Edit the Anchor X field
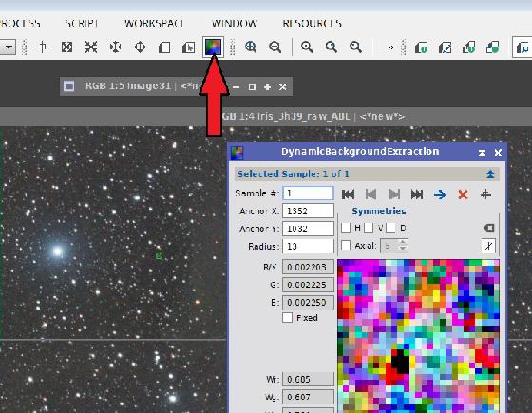Viewport: 532px width, 413px height. (x=309, y=211)
